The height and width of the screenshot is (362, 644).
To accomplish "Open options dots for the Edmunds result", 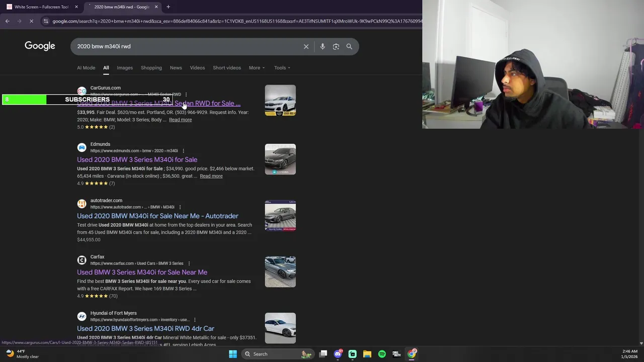I will [183, 151].
